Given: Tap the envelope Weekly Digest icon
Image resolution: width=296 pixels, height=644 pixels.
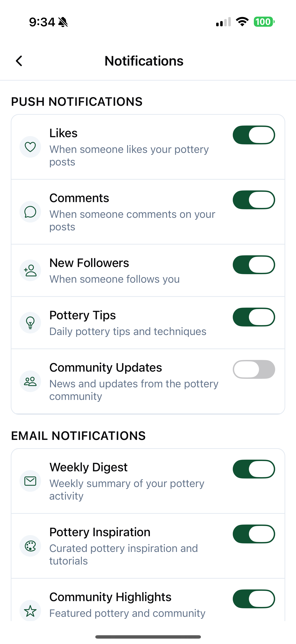Looking at the screenshot, I should pyautogui.click(x=30, y=481).
